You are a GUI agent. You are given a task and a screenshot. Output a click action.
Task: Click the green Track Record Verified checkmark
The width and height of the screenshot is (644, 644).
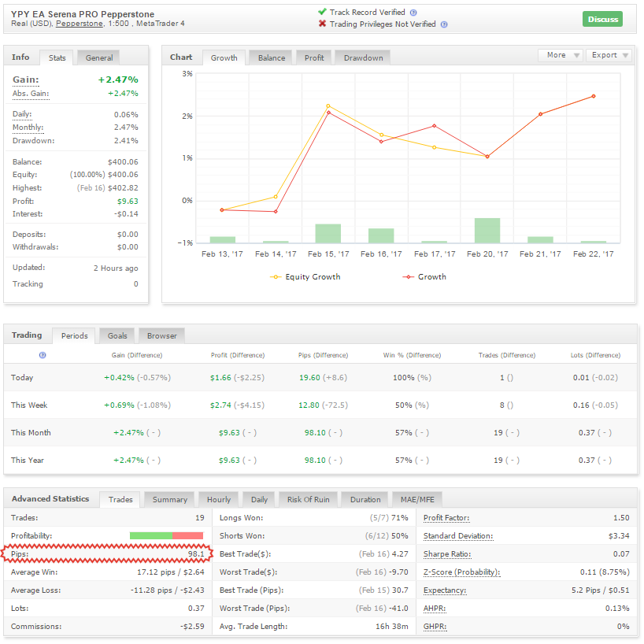(323, 12)
